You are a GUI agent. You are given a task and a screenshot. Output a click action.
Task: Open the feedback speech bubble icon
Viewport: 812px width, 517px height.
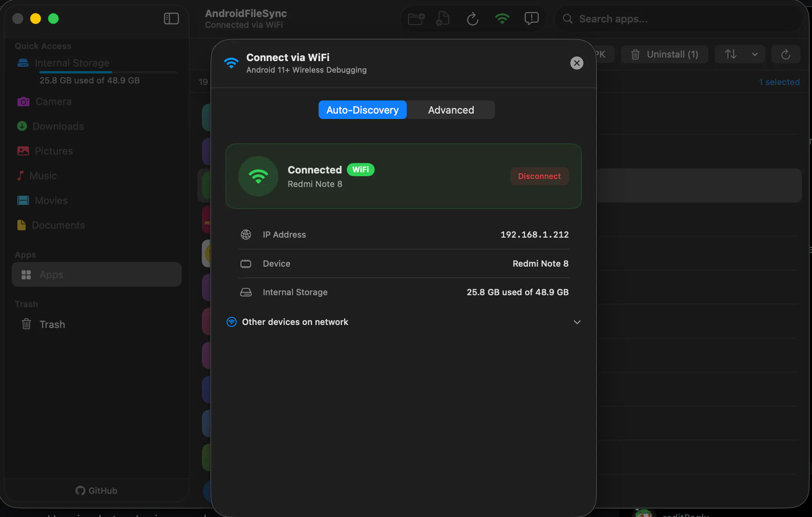click(x=532, y=19)
